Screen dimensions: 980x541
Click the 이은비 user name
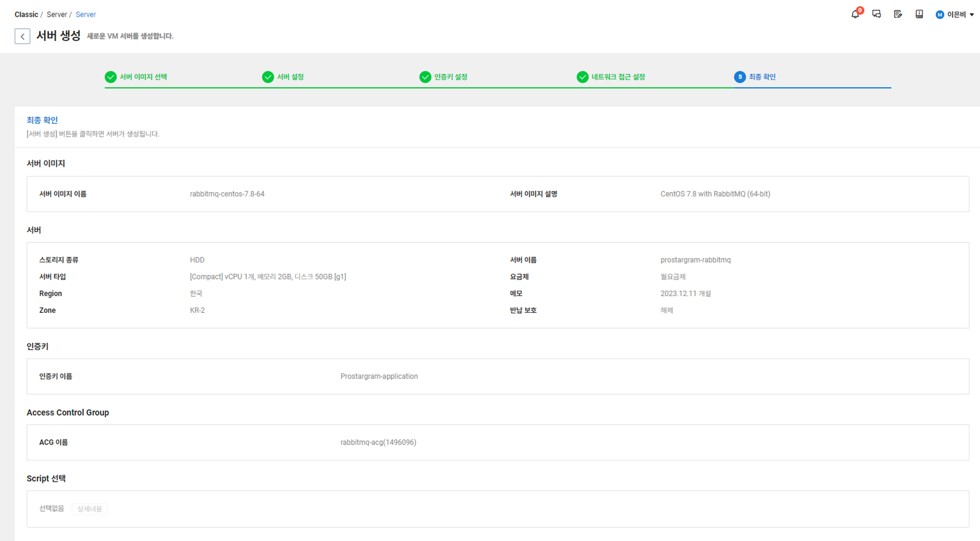click(x=956, y=15)
